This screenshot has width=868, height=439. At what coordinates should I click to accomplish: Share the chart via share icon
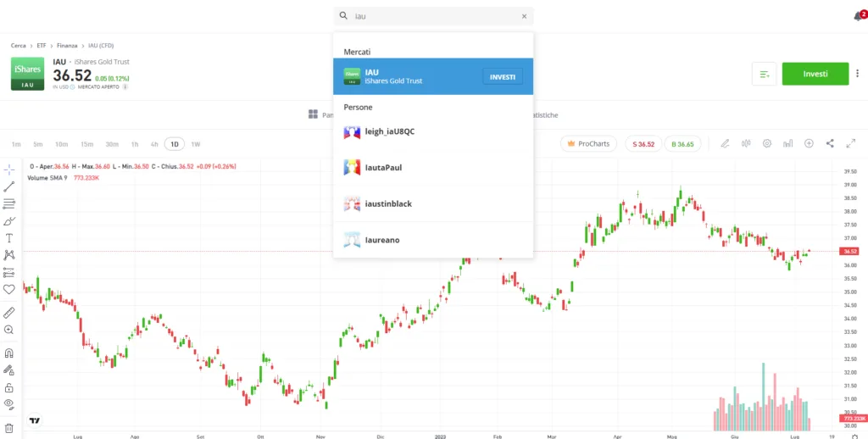tap(830, 144)
